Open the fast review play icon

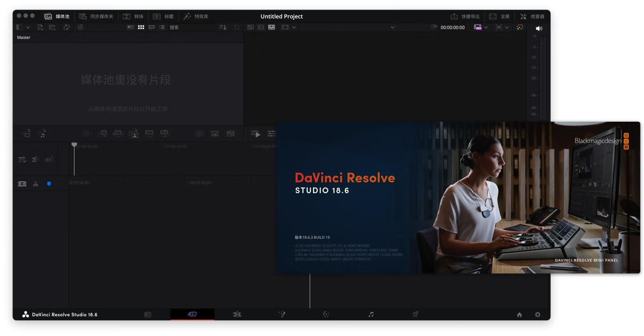[x=256, y=134]
